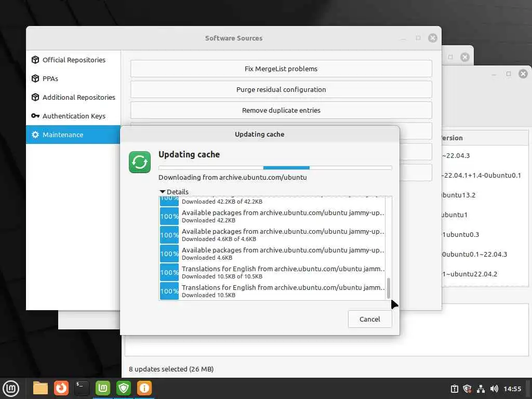
Task: Open the PPAs section
Action: pos(73,78)
